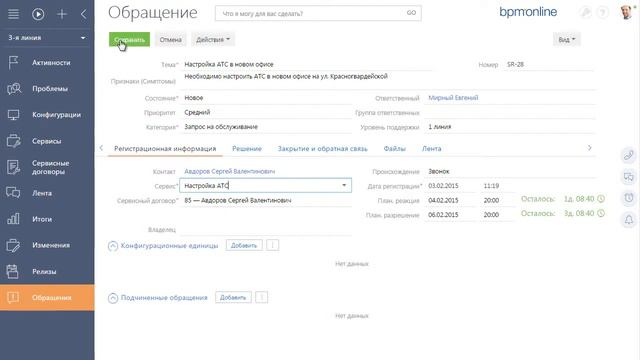Open the hamburger main menu icon
Image resolution: width=640 pixels, height=360 pixels.
(x=13, y=14)
